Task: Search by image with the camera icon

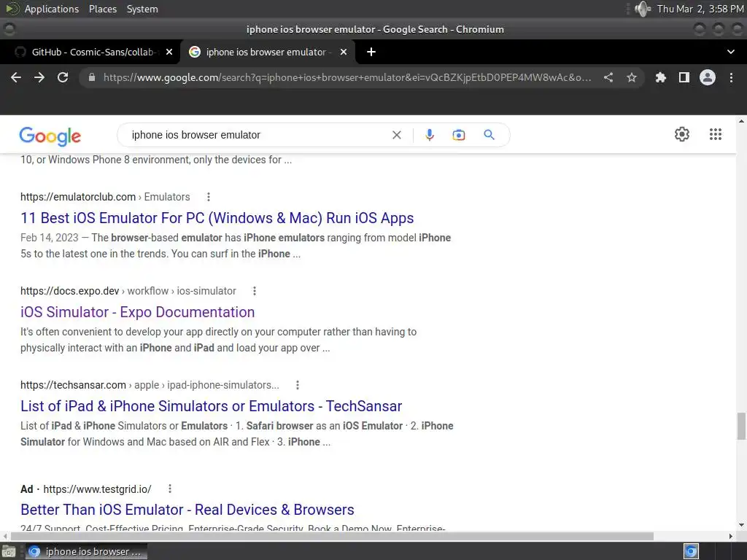Action: click(x=459, y=135)
